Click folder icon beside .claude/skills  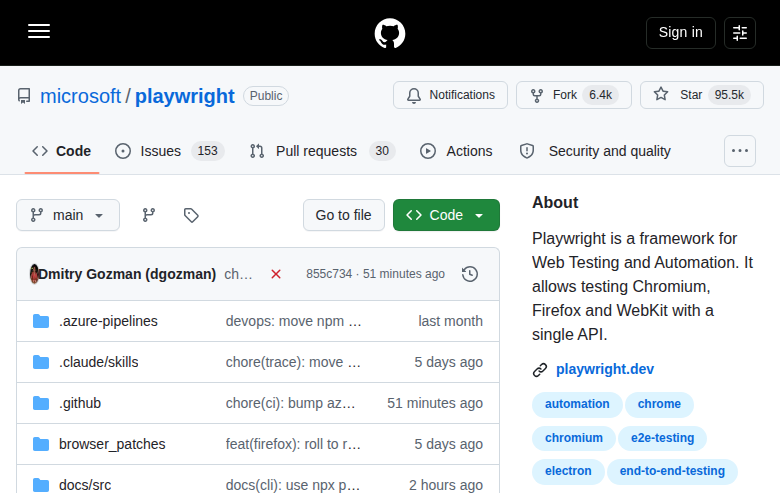[x=41, y=362]
